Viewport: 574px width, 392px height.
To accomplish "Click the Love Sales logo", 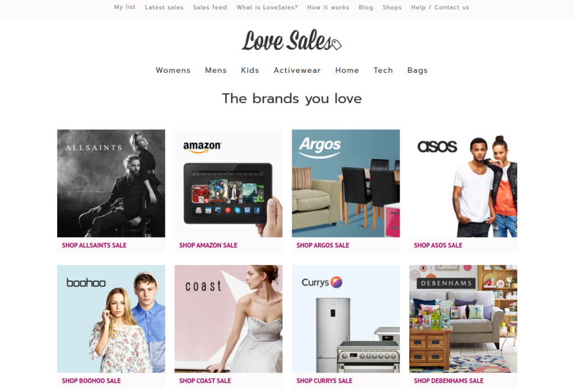I will coord(291,40).
